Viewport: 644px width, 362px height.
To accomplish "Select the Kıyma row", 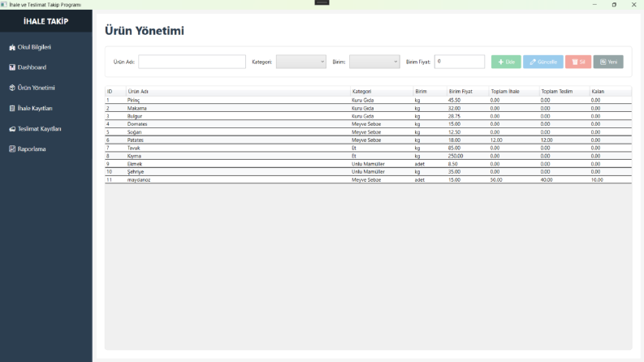I will pyautogui.click(x=368, y=156).
